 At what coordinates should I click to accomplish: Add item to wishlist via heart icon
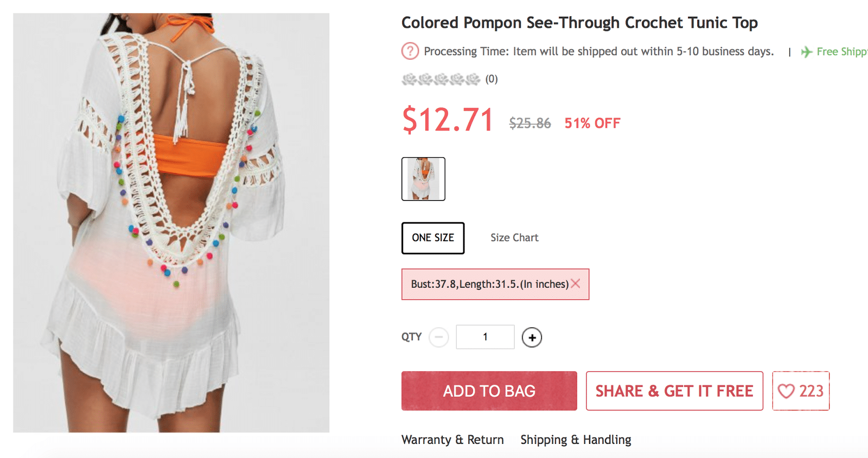786,391
